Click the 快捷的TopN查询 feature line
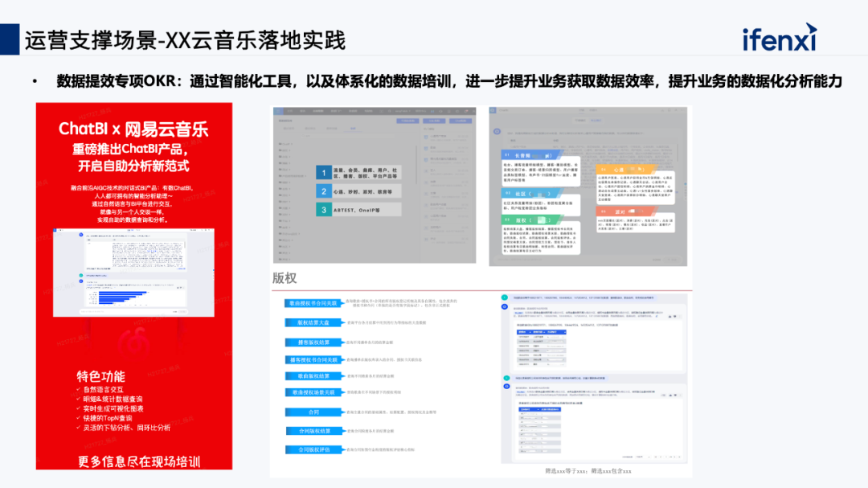 point(108,418)
